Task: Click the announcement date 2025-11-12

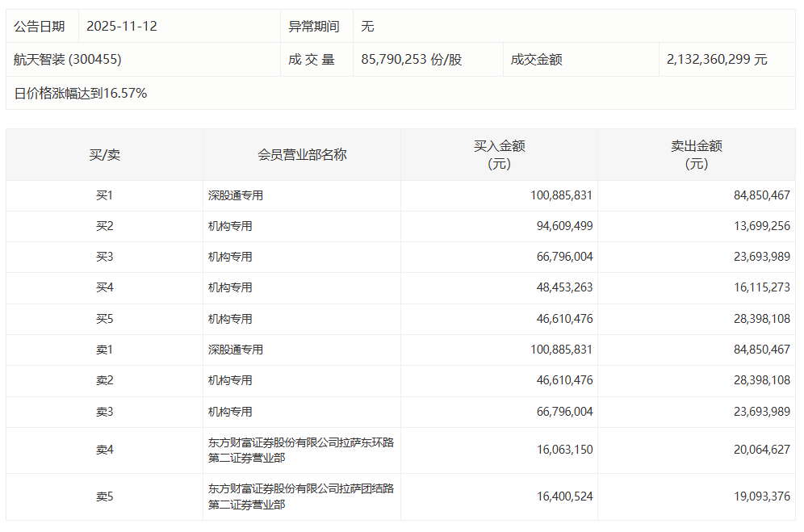Action: pos(122,27)
